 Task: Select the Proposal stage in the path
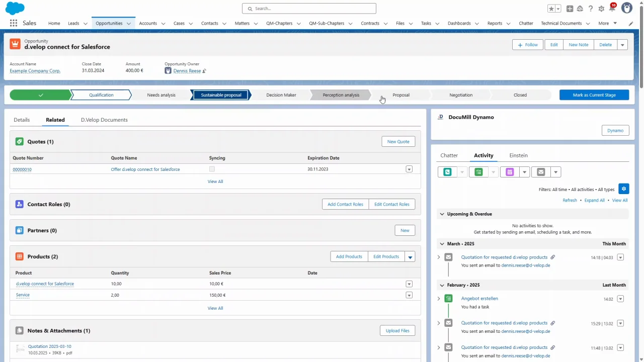401,95
